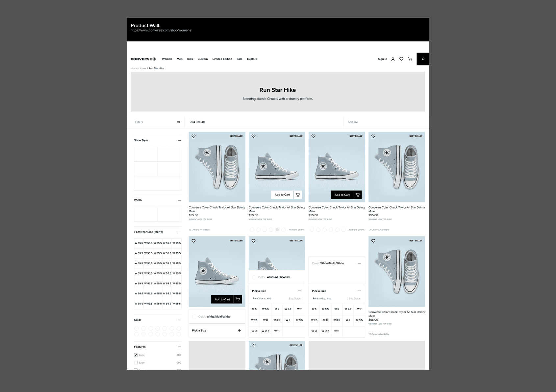Open the Women menu

coord(167,59)
